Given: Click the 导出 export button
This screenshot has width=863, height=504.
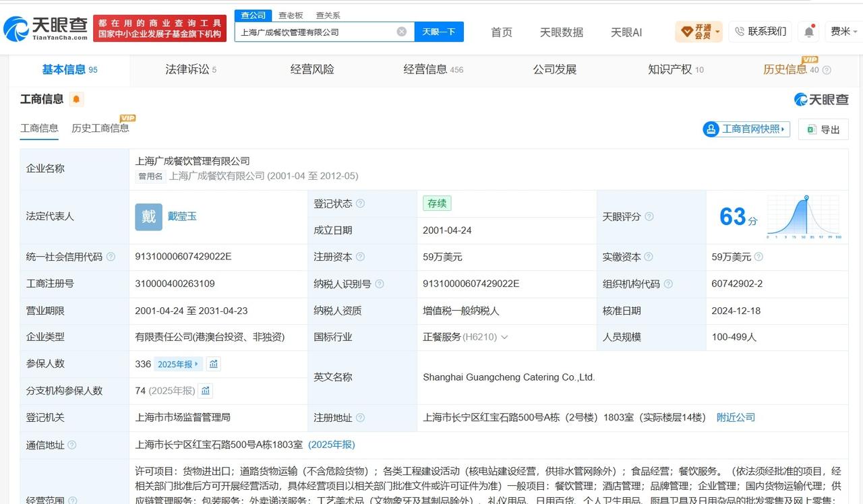Looking at the screenshot, I should (823, 129).
